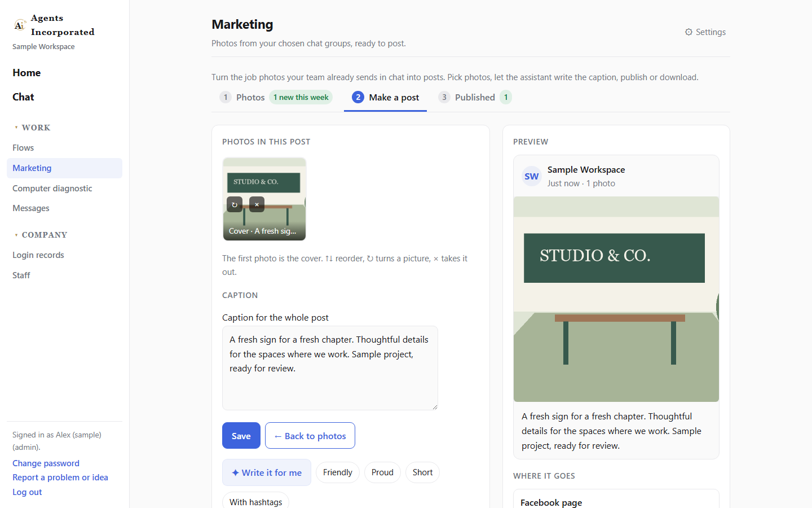Open Staff page in sidebar
The image size is (812, 508).
[x=64, y=275]
